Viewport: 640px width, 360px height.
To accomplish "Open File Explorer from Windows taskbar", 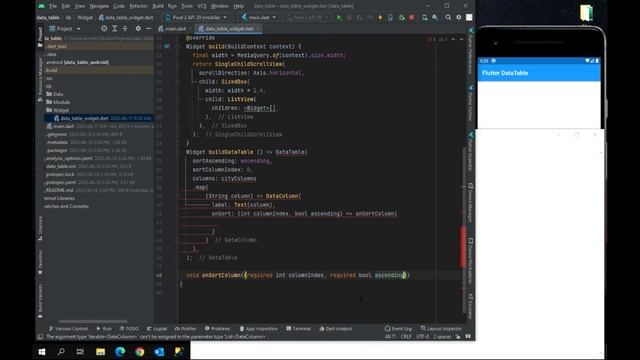I will [x=100, y=351].
